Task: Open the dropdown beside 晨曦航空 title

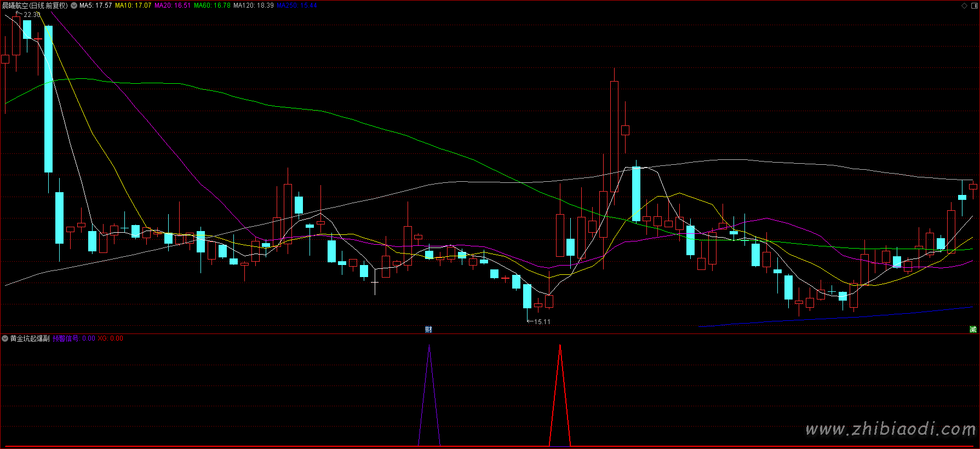Action: (x=74, y=5)
